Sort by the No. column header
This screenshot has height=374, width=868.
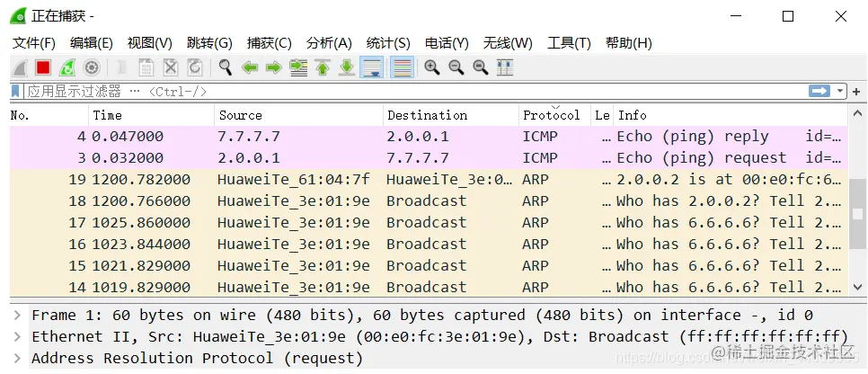[49, 115]
